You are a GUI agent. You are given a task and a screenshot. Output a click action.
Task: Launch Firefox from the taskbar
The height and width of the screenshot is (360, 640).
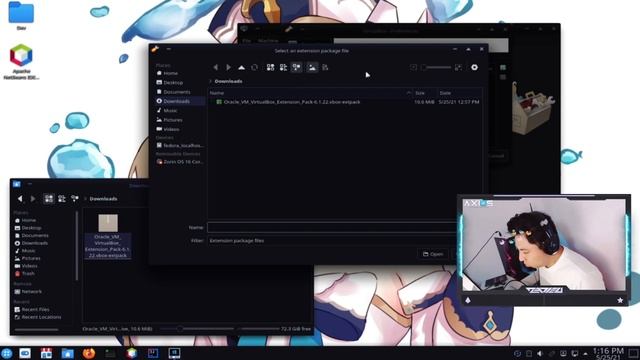[89, 353]
